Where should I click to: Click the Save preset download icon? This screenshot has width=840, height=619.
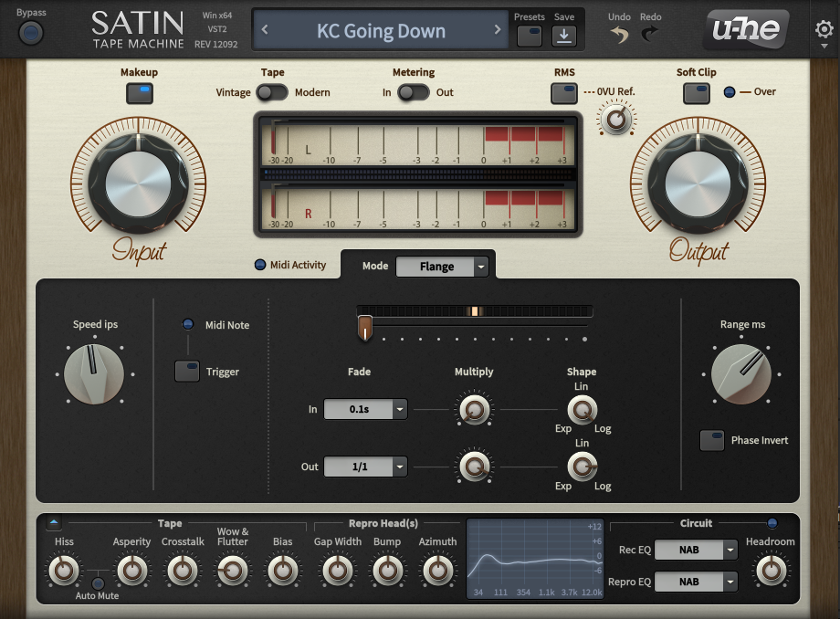(564, 36)
